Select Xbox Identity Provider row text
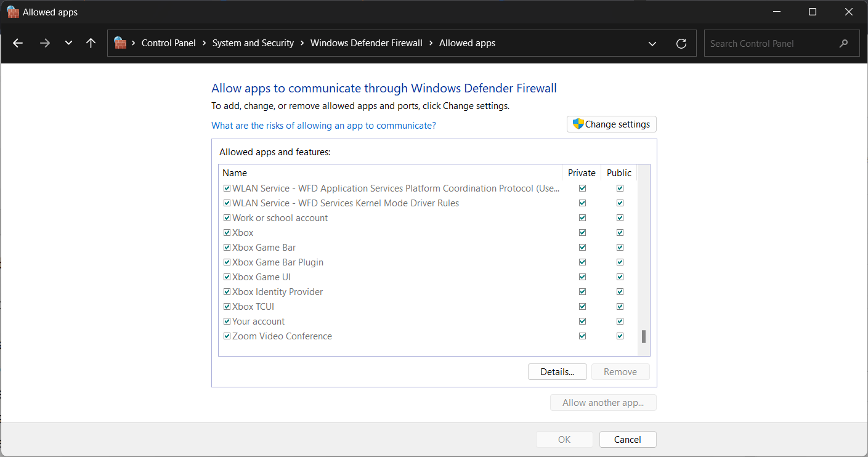Viewport: 868px width, 457px height. click(x=278, y=292)
